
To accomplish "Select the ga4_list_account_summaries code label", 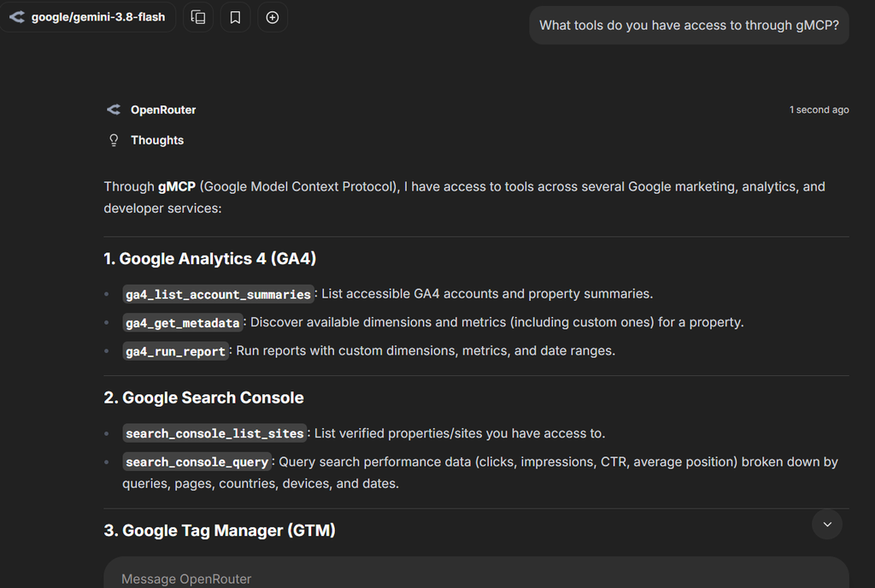I will point(218,294).
